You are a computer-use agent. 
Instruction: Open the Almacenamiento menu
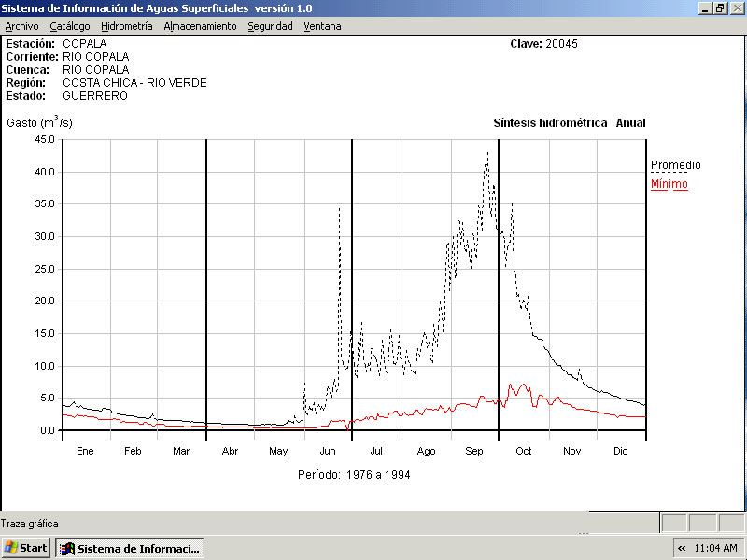tap(200, 26)
